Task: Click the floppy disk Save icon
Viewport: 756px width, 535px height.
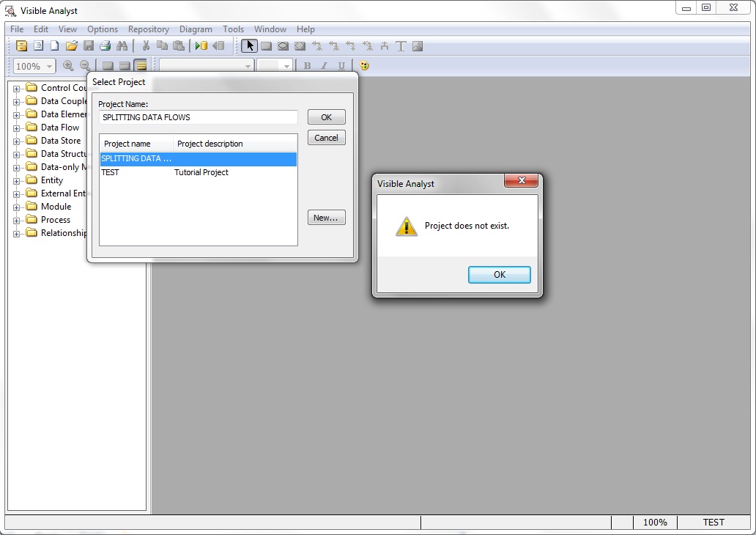Action: [x=88, y=46]
